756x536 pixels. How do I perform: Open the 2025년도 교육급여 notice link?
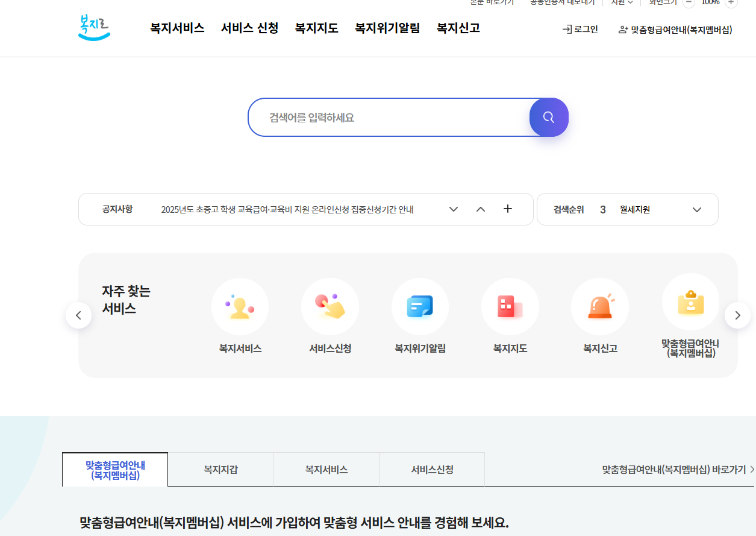287,210
